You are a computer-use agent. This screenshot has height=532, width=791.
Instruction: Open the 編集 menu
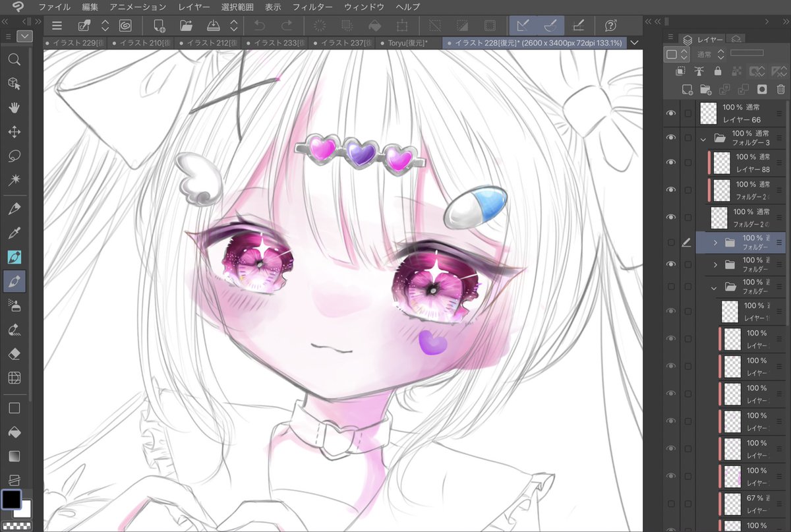(x=90, y=7)
